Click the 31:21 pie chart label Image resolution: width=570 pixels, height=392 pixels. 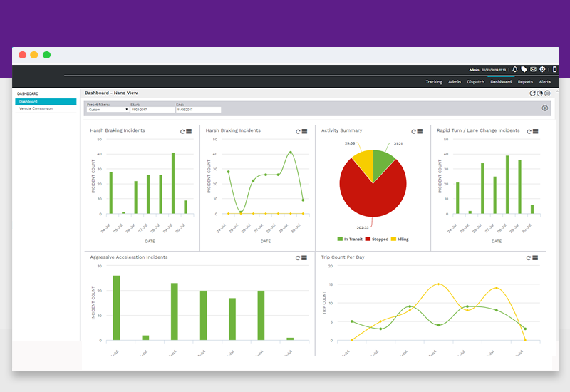(x=398, y=143)
